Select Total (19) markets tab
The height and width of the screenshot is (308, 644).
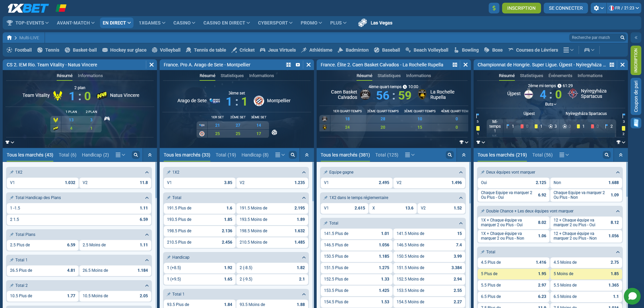pos(226,155)
